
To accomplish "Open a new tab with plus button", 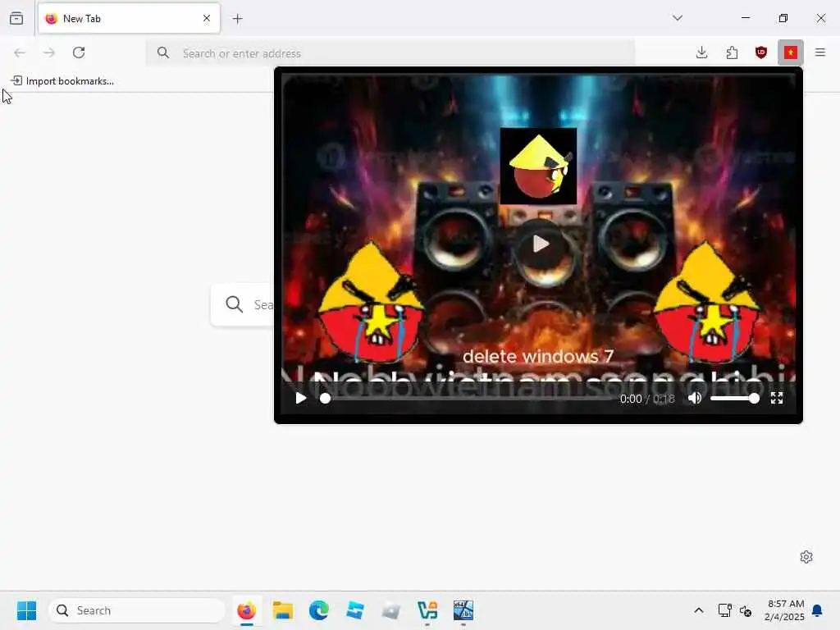I will (x=238, y=19).
